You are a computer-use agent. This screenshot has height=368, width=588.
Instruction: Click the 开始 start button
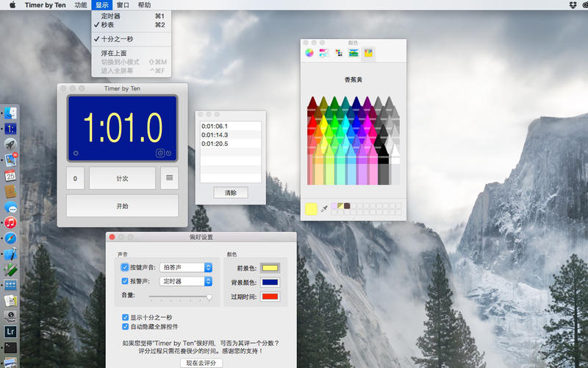tap(122, 206)
